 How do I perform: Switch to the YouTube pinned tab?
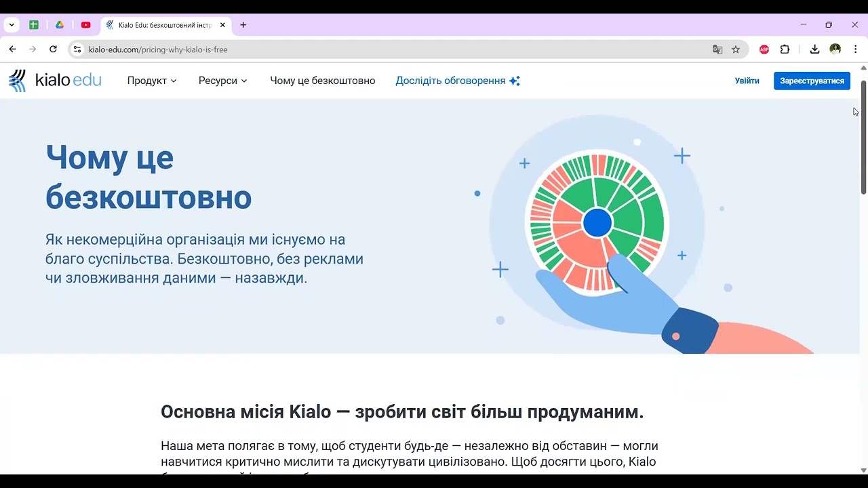pos(85,25)
